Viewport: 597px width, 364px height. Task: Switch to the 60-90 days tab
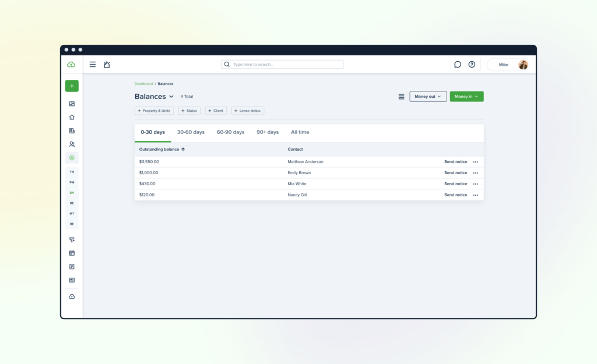coord(230,132)
